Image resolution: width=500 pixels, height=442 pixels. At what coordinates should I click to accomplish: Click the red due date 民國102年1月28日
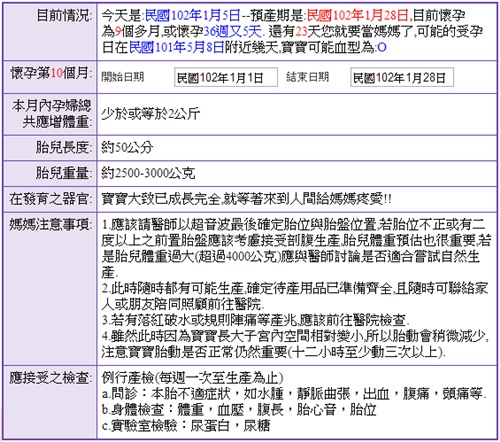pos(358,15)
